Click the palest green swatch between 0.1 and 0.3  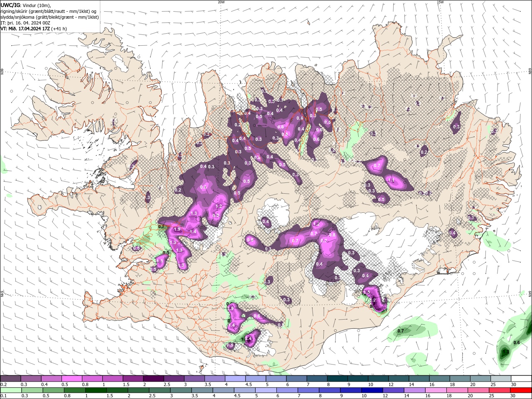(10, 390)
